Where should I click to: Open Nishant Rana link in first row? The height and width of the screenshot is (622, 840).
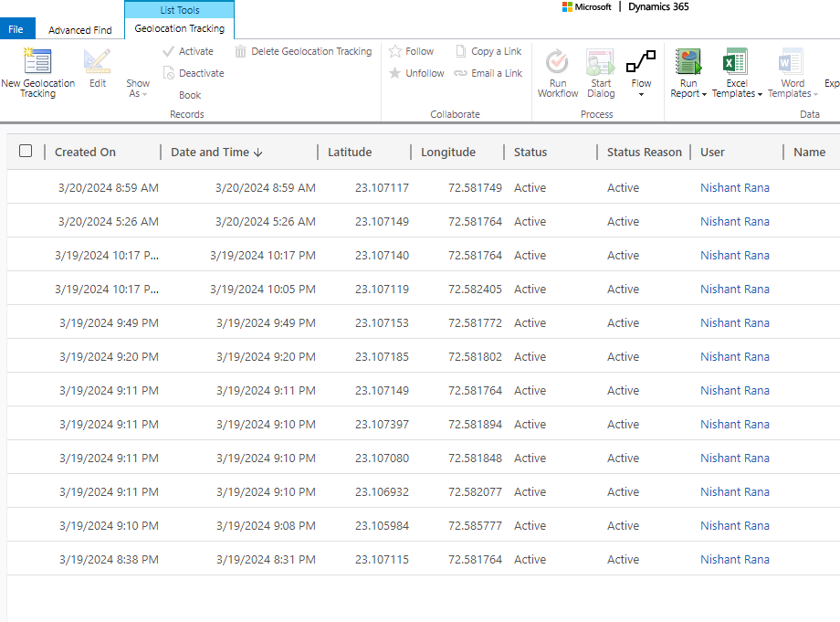point(734,188)
